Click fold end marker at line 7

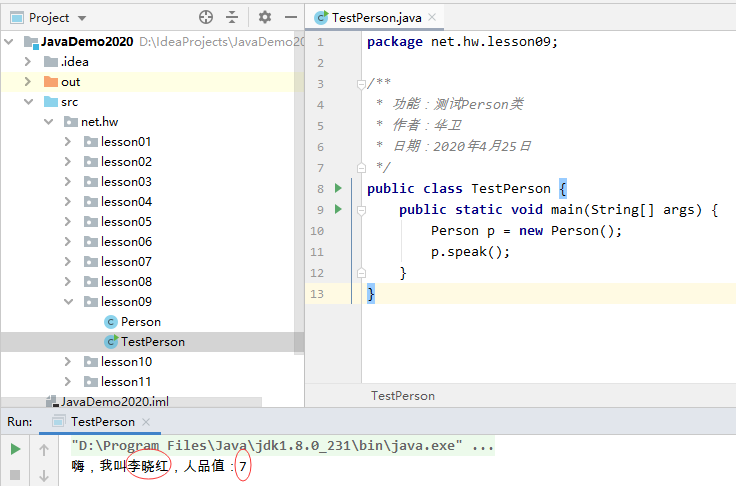click(361, 168)
